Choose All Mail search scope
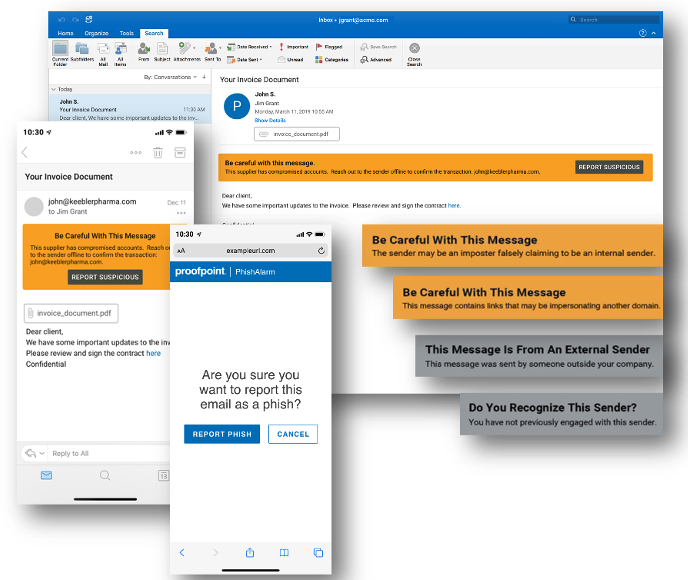 click(103, 54)
